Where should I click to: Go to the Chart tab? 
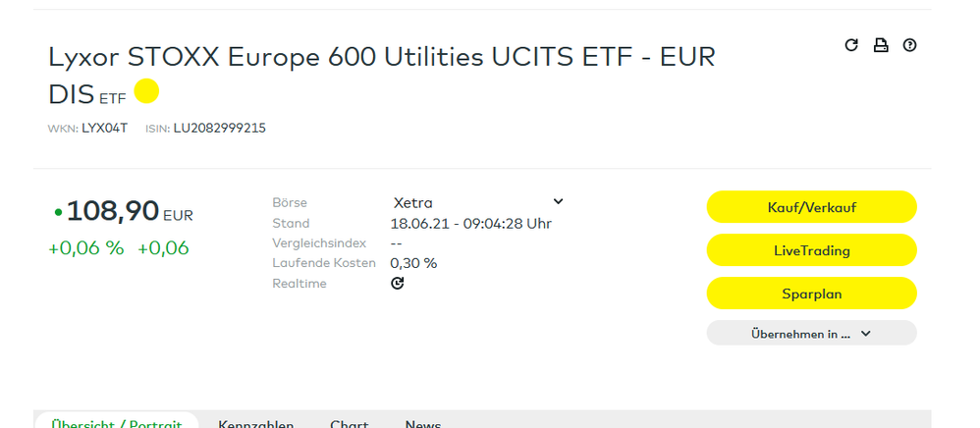tap(349, 424)
